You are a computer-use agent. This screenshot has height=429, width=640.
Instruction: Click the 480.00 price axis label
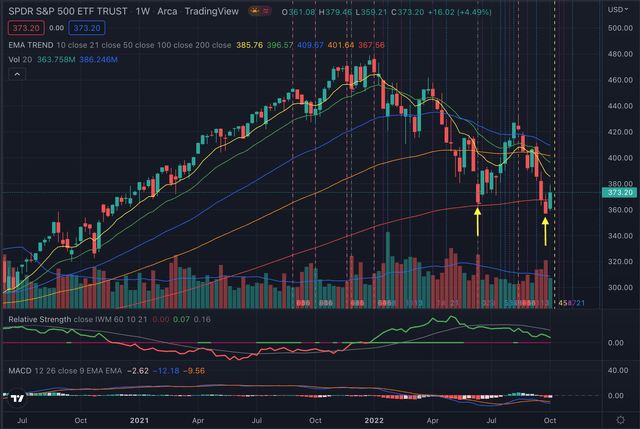(x=620, y=54)
